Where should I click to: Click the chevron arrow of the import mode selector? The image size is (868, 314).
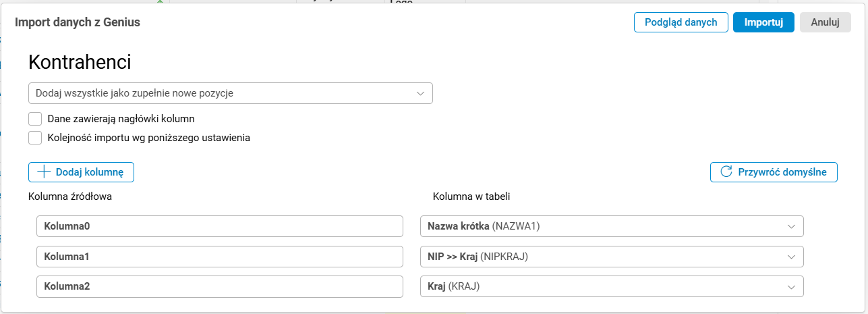420,93
